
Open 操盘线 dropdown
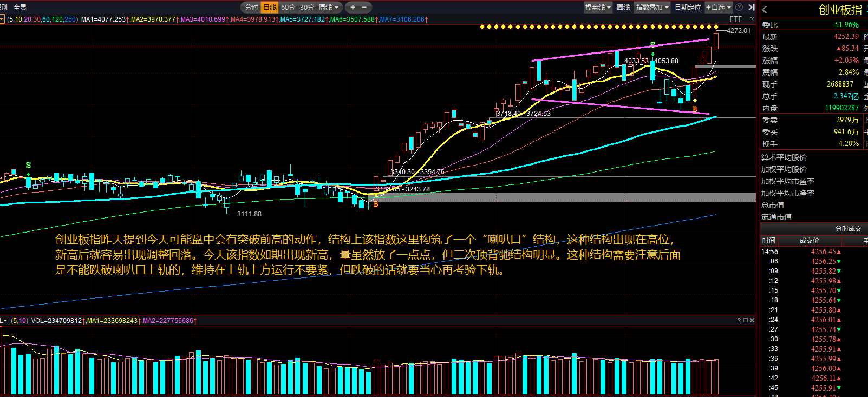point(598,7)
